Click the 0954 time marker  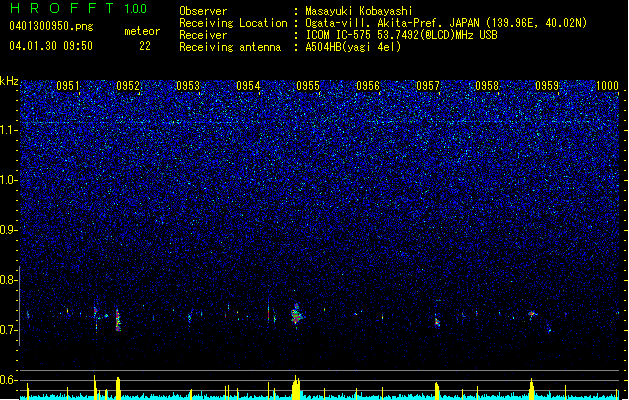[248, 86]
